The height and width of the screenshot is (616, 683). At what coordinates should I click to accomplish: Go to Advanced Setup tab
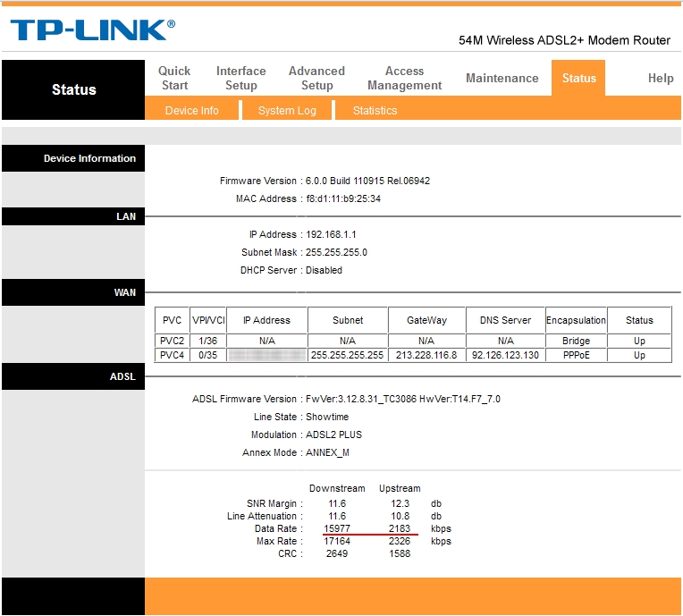(x=316, y=78)
